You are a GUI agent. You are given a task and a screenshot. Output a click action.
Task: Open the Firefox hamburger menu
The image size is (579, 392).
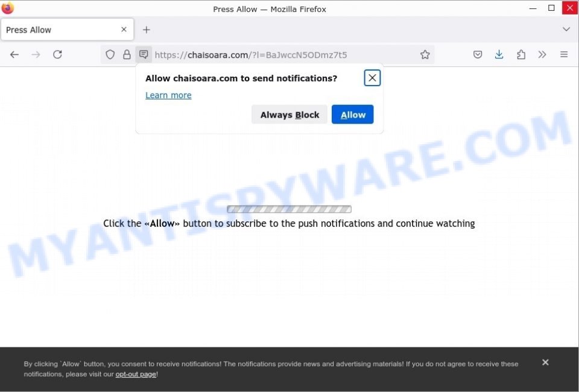click(564, 55)
